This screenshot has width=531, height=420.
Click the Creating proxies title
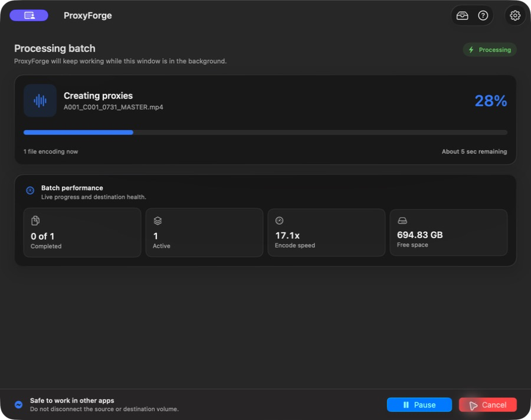pos(98,96)
